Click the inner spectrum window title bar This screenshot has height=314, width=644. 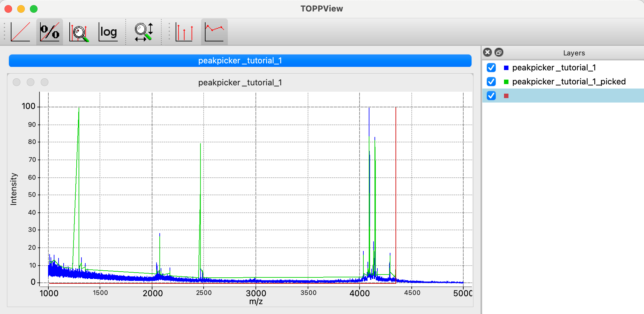240,82
